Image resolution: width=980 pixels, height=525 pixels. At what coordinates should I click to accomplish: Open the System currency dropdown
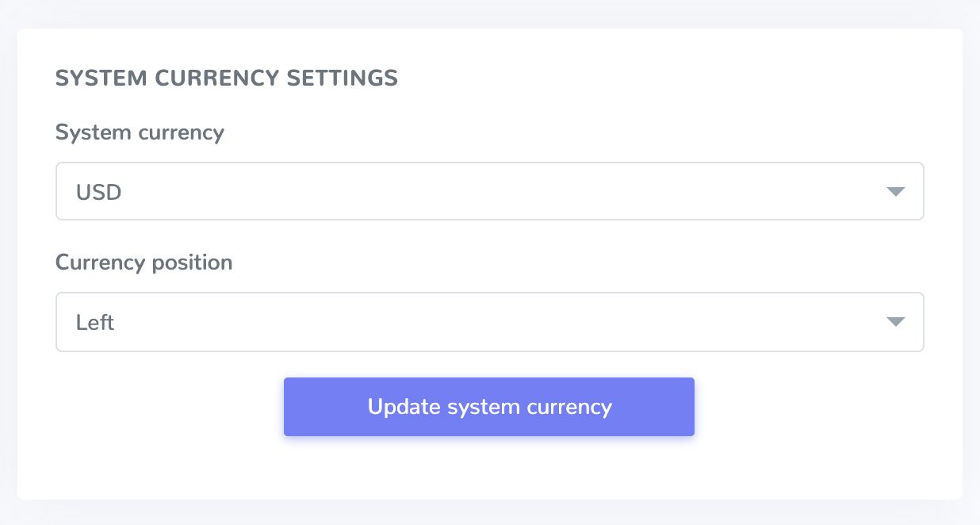(x=489, y=191)
